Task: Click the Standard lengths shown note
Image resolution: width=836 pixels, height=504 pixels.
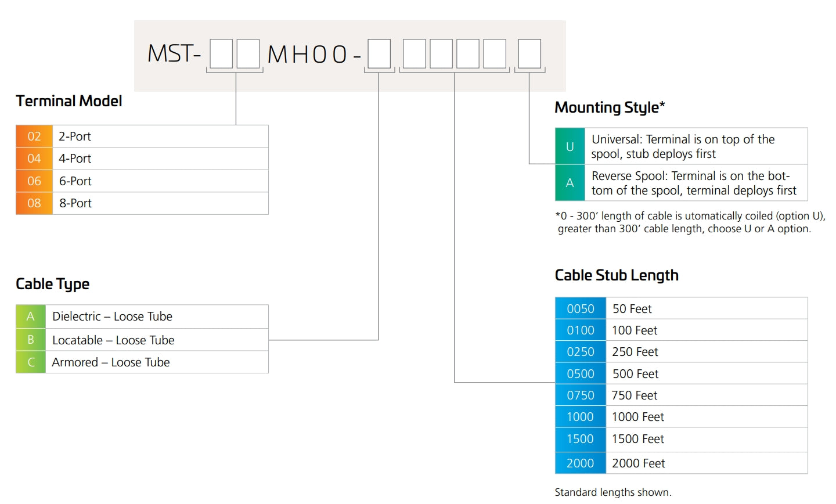Action: tap(613, 492)
